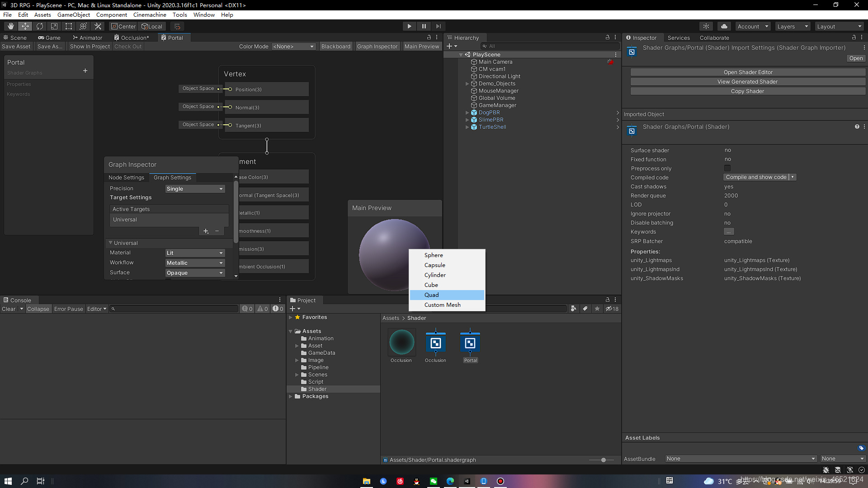Viewport: 868px width, 488px height.
Task: Switch to Node Settings tab
Action: coord(126,178)
